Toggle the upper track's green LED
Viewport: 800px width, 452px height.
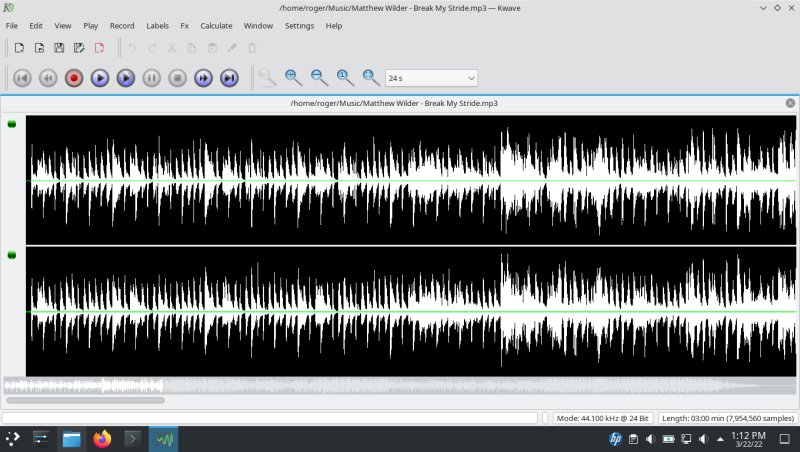tap(12, 124)
